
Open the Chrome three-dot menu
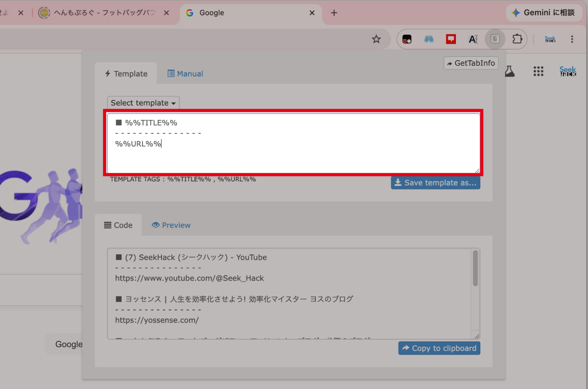point(572,39)
